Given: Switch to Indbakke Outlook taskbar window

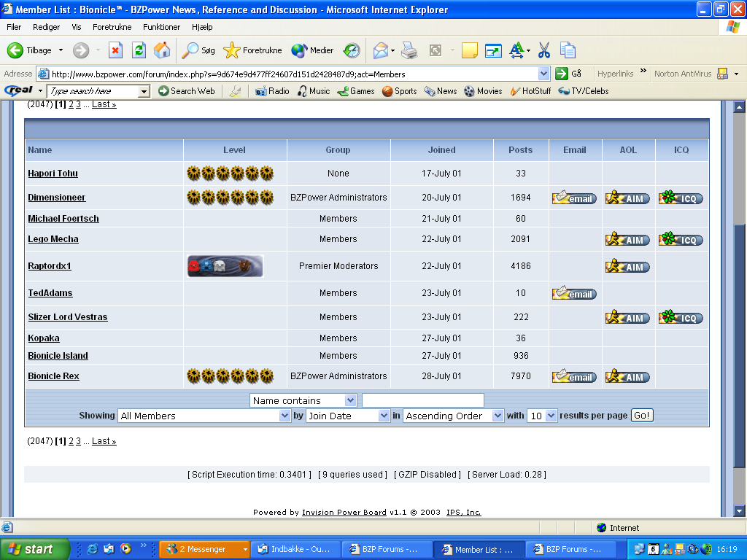Looking at the screenshot, I should click(x=295, y=549).
